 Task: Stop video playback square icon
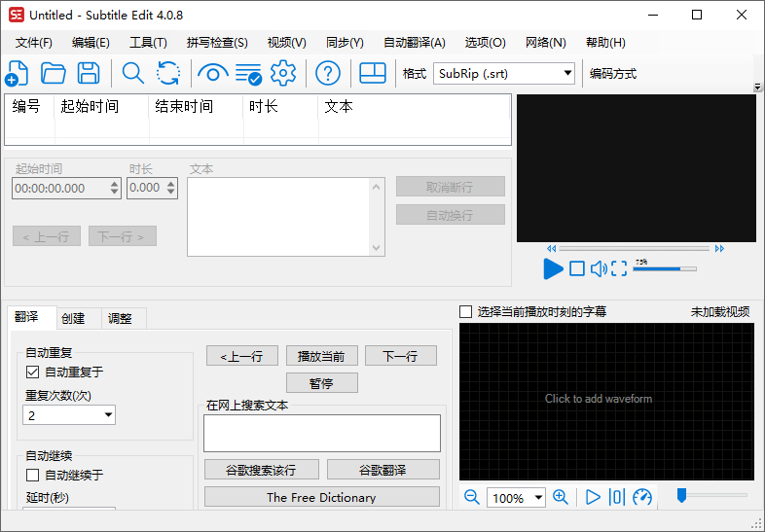click(577, 268)
